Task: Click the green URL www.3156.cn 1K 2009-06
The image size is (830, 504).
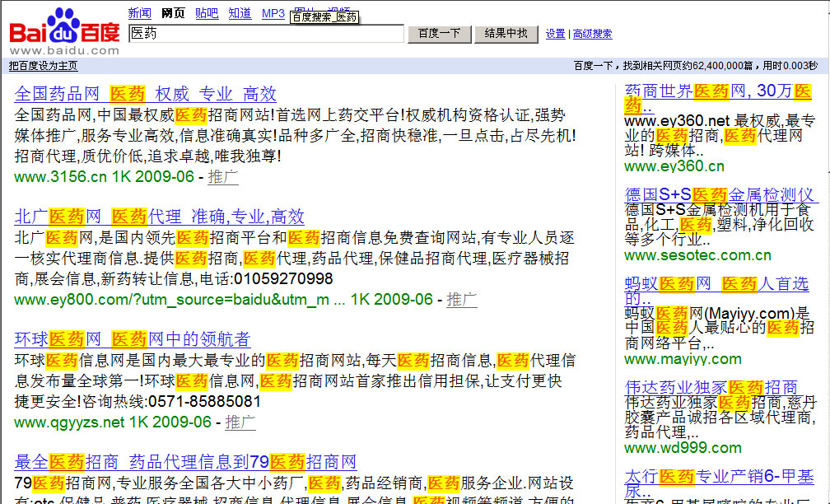Action: 105,177
